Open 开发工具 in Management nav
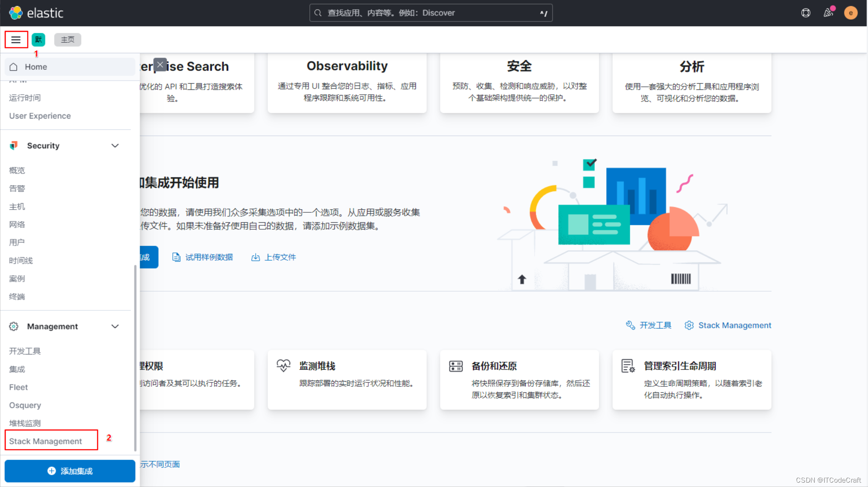The image size is (868, 487). 25,351
